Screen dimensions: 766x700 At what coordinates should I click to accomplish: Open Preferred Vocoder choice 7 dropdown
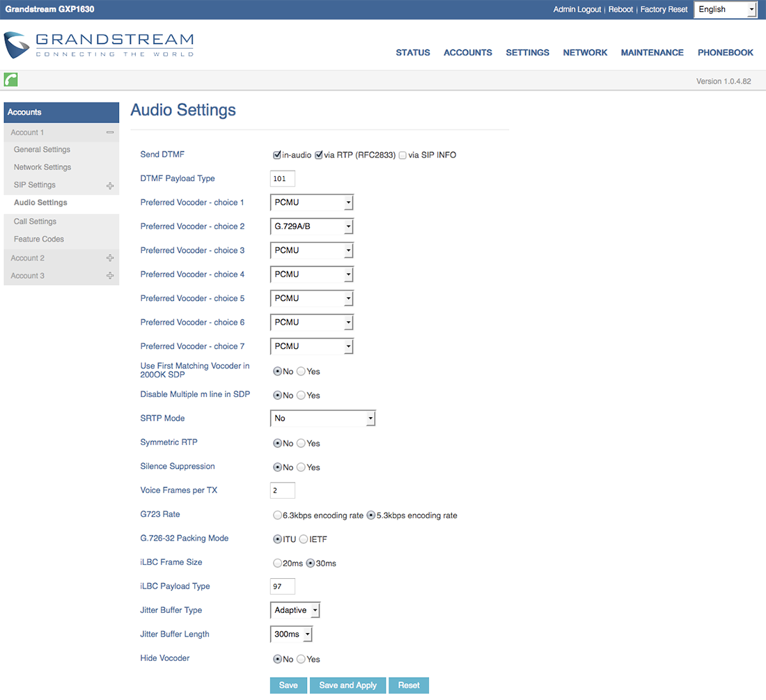tap(312, 346)
